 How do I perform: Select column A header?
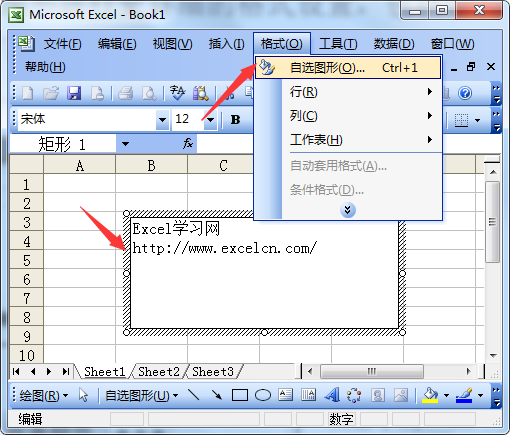point(80,165)
